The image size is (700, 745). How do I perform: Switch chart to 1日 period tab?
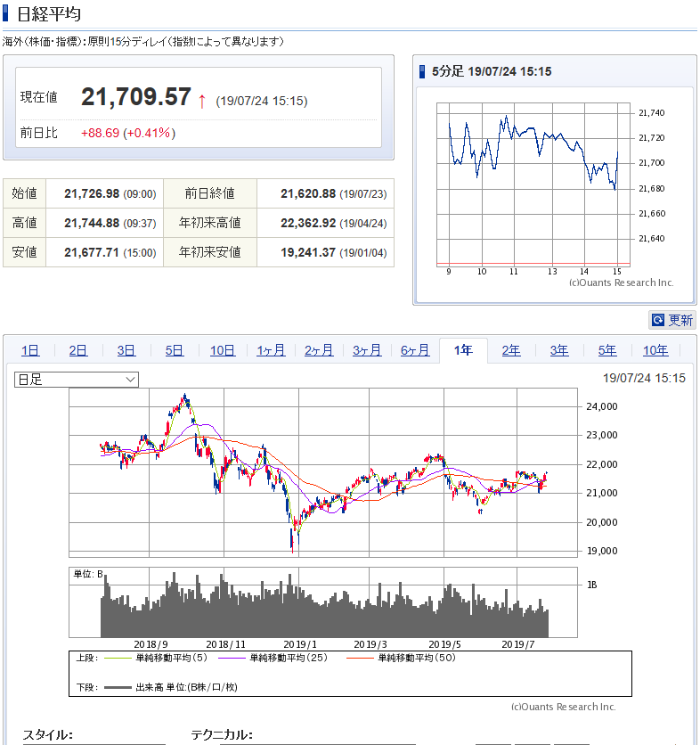tap(30, 350)
